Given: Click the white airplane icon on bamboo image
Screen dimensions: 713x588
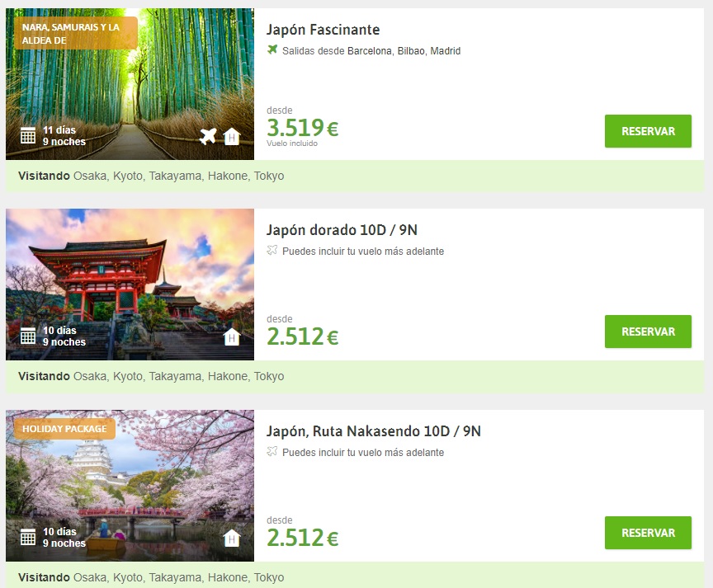Looking at the screenshot, I should tap(208, 136).
